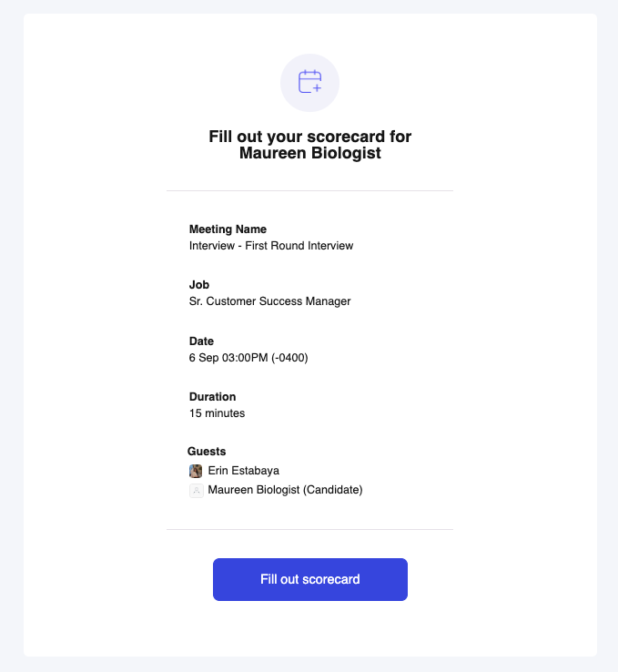The height and width of the screenshot is (672, 618).
Task: Click the Guests label
Action: tap(207, 452)
